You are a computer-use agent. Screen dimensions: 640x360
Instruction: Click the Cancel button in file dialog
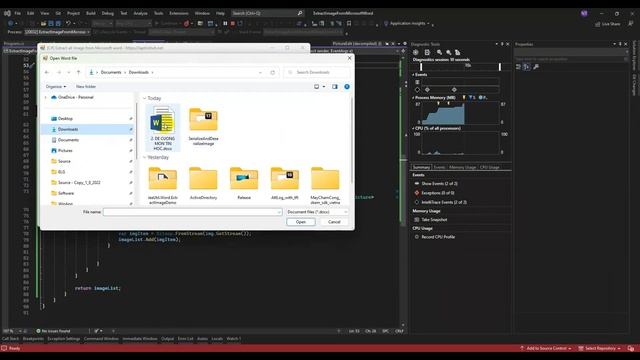point(334,222)
